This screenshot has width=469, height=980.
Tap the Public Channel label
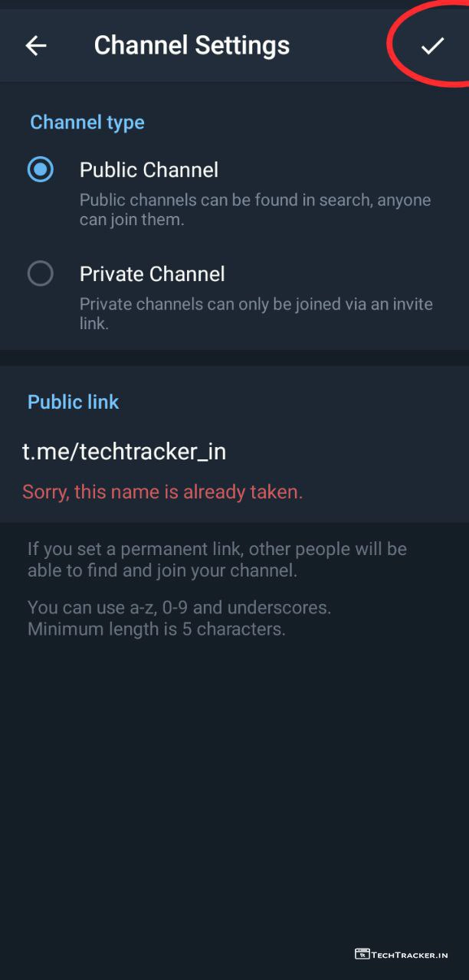click(149, 170)
